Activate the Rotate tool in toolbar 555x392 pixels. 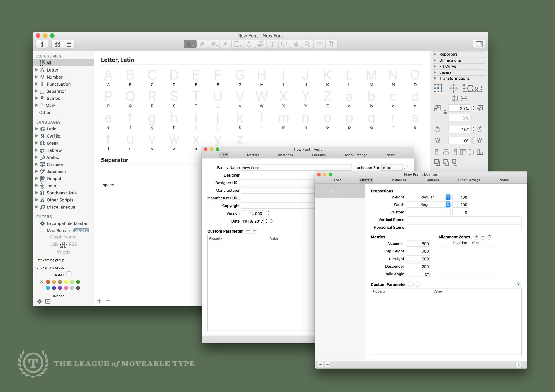249,44
